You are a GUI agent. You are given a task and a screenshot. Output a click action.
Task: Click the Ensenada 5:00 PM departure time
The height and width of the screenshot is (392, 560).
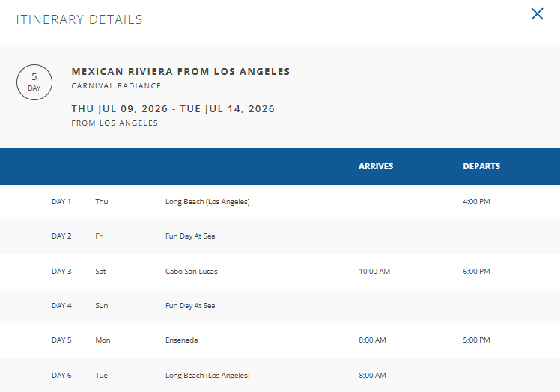click(x=476, y=340)
